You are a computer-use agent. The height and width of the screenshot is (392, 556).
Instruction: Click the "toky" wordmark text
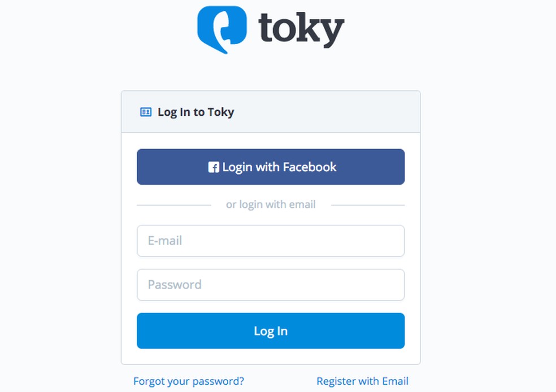tap(301, 28)
